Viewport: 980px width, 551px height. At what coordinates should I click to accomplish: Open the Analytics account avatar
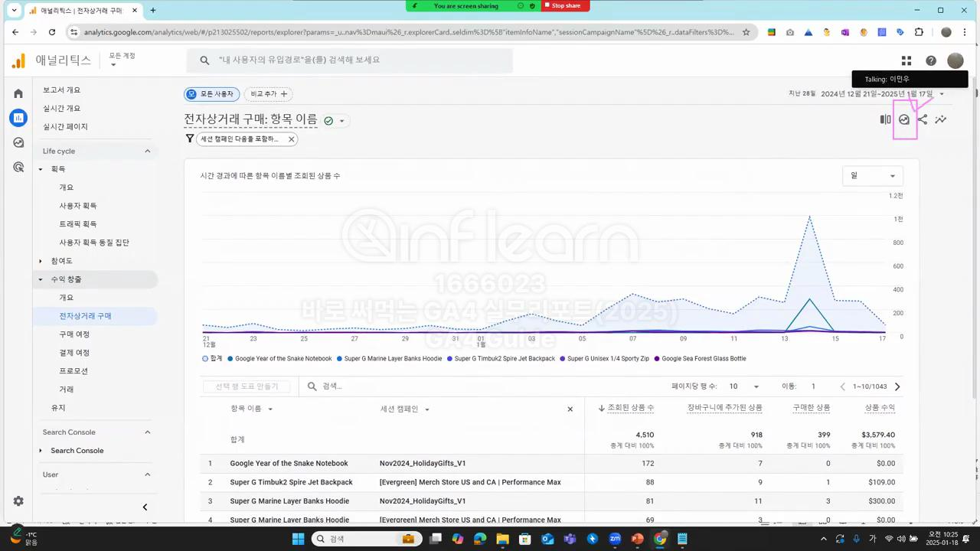pyautogui.click(x=955, y=60)
